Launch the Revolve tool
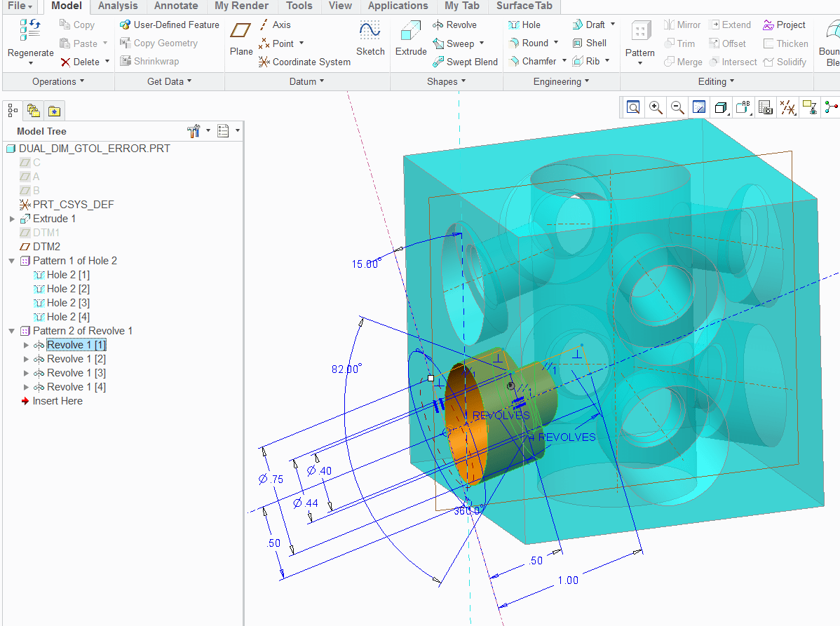Viewport: 840px width, 626px height. (x=459, y=23)
